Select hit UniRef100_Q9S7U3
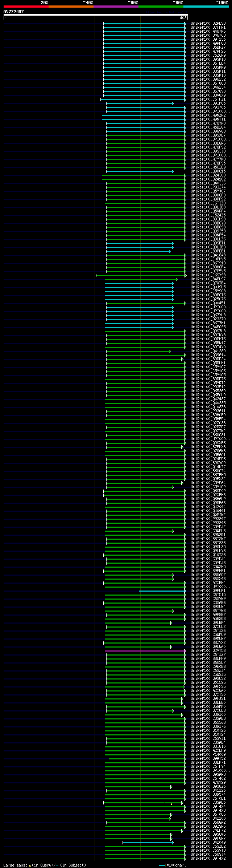The height and width of the screenshot is (868, 232). coord(208,331)
